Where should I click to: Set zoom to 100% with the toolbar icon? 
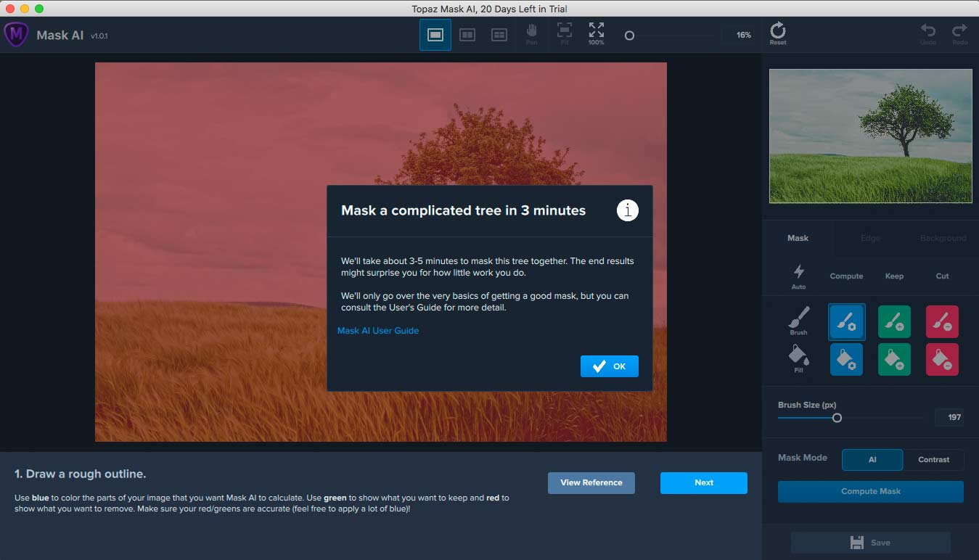596,34
